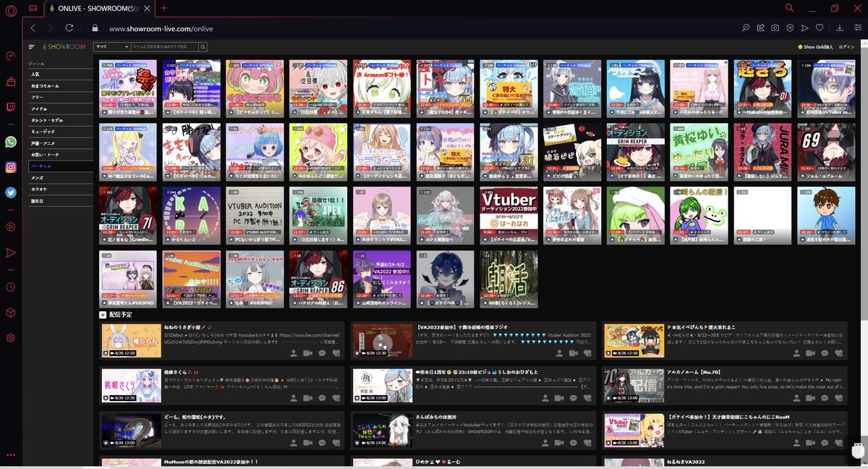The height and width of the screenshot is (469, 868).
Task: Open Twitch in the sidebar
Action: [x=11, y=107]
